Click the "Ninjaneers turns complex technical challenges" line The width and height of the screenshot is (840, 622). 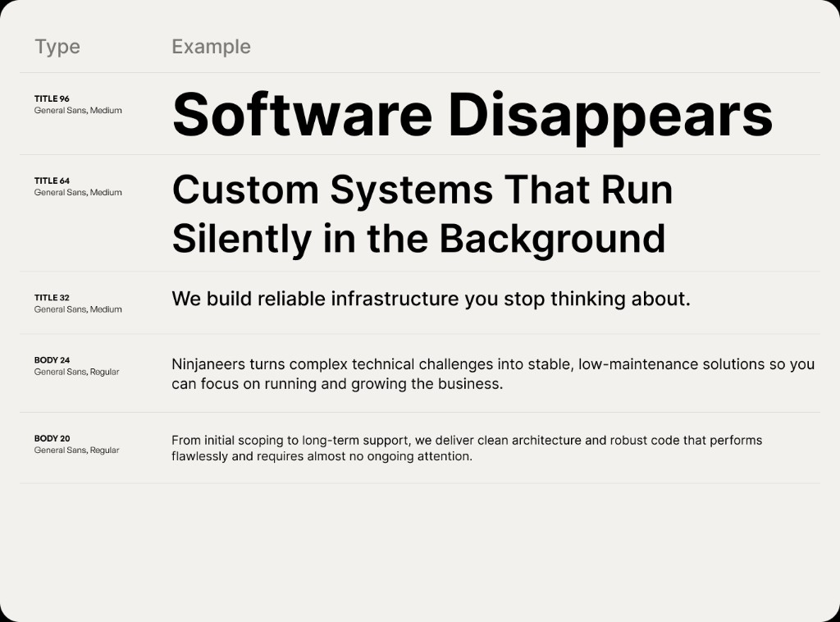[x=493, y=364]
